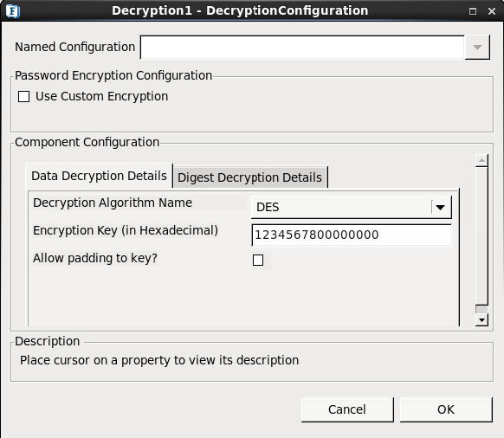
Task: Click the Fiorano app icon in title bar
Action: point(13,11)
